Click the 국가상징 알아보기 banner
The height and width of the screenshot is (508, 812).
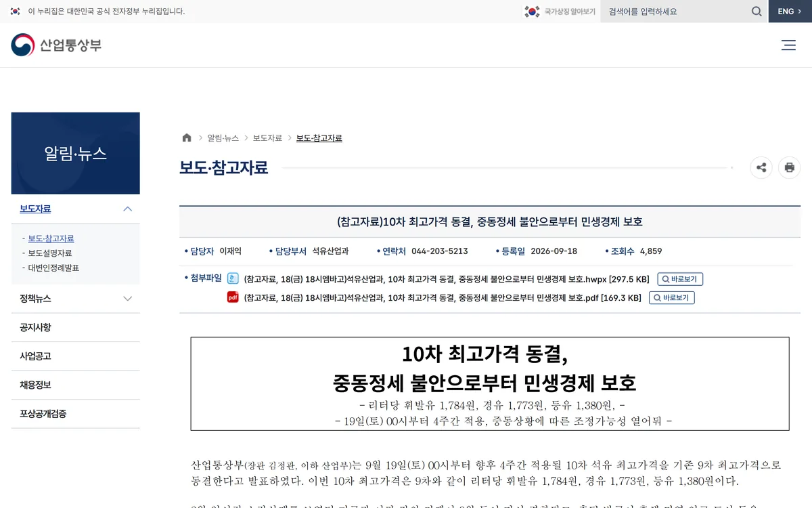(x=560, y=12)
